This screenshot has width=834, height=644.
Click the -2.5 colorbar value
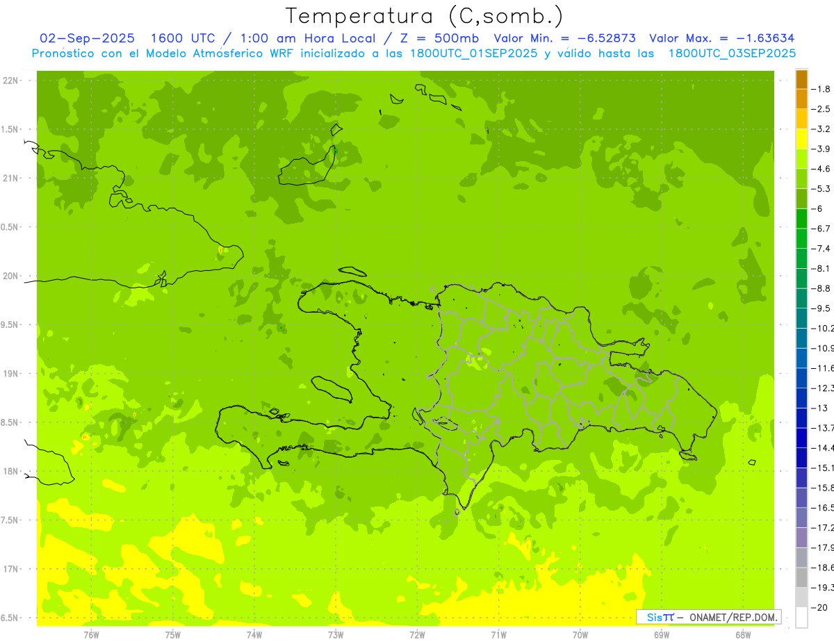click(821, 109)
